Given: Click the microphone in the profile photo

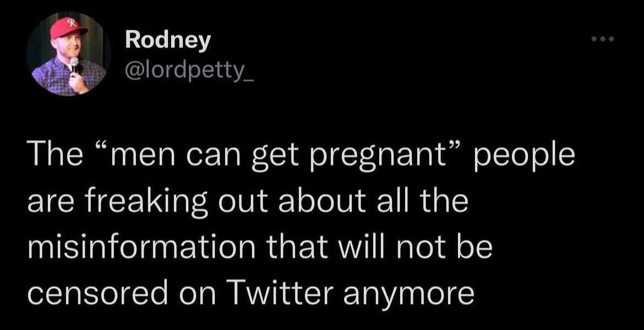Looking at the screenshot, I should pyautogui.click(x=74, y=65).
